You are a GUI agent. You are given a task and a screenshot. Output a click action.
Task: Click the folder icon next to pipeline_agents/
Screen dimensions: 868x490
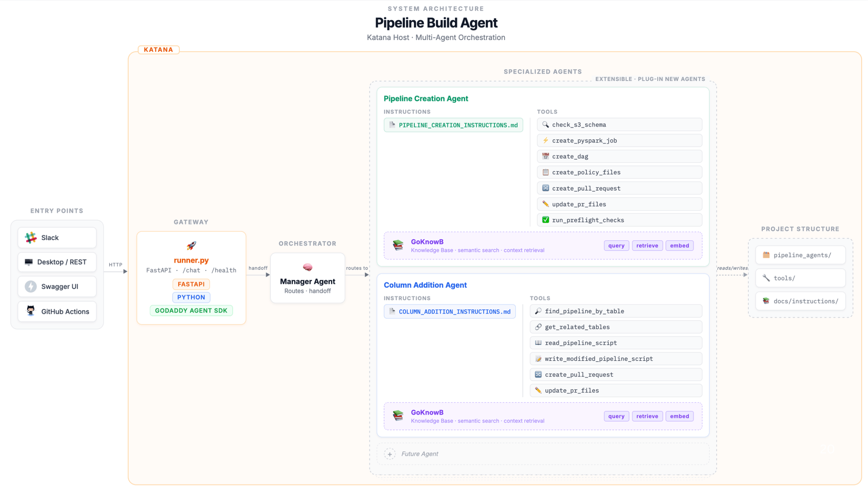pyautogui.click(x=766, y=255)
